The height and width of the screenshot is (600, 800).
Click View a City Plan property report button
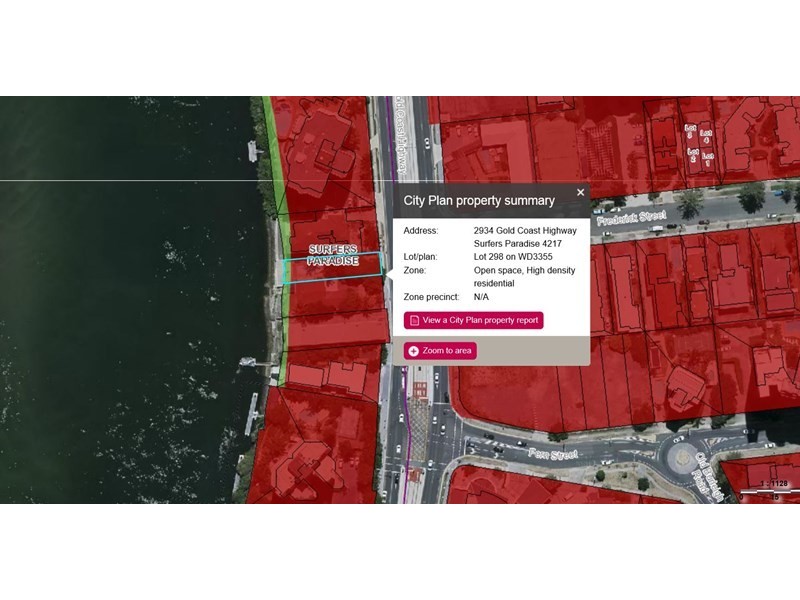tap(473, 320)
